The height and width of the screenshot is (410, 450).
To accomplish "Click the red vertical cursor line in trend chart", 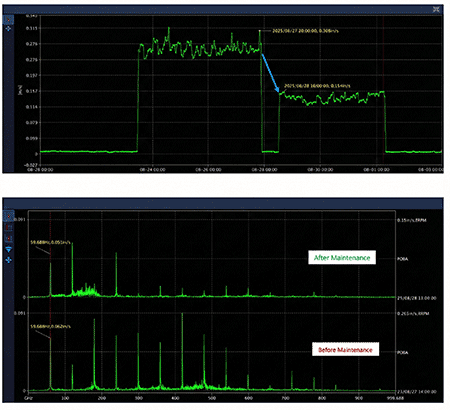I will [x=383, y=90].
